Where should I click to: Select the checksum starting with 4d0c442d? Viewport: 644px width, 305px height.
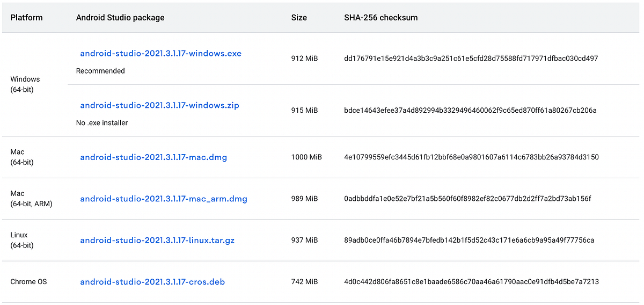point(471,282)
